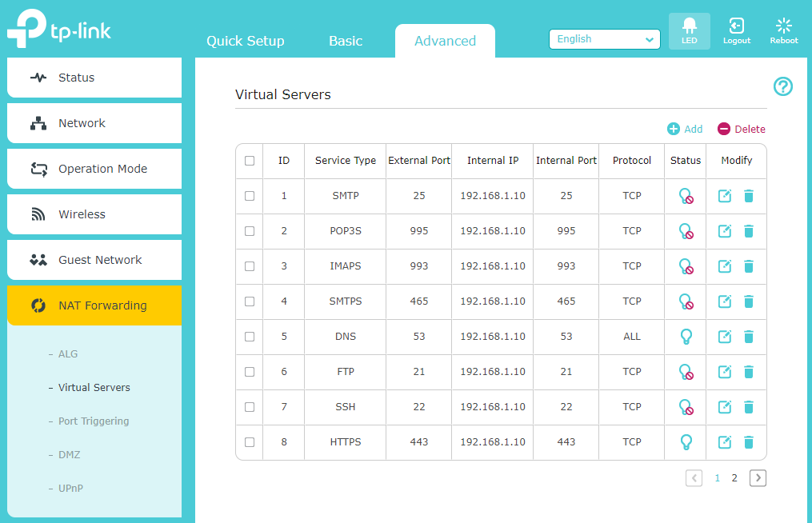Click the Logout icon
This screenshot has width=812, height=523.
click(736, 31)
